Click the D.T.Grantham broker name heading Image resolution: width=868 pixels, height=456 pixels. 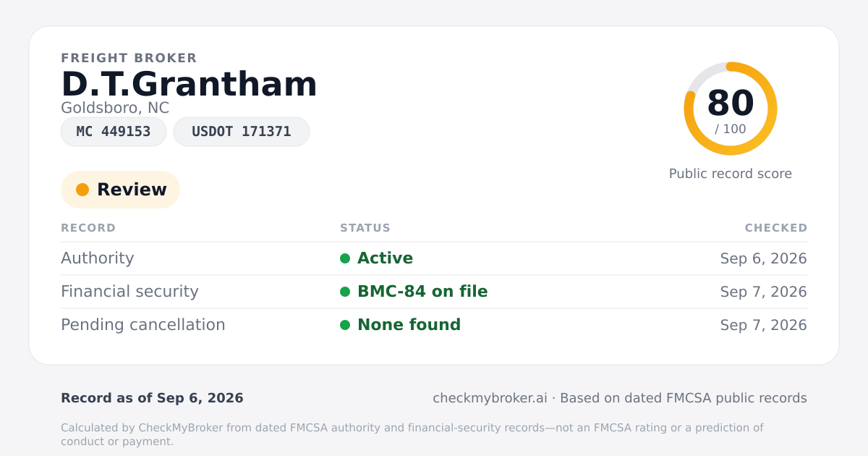coord(189,84)
